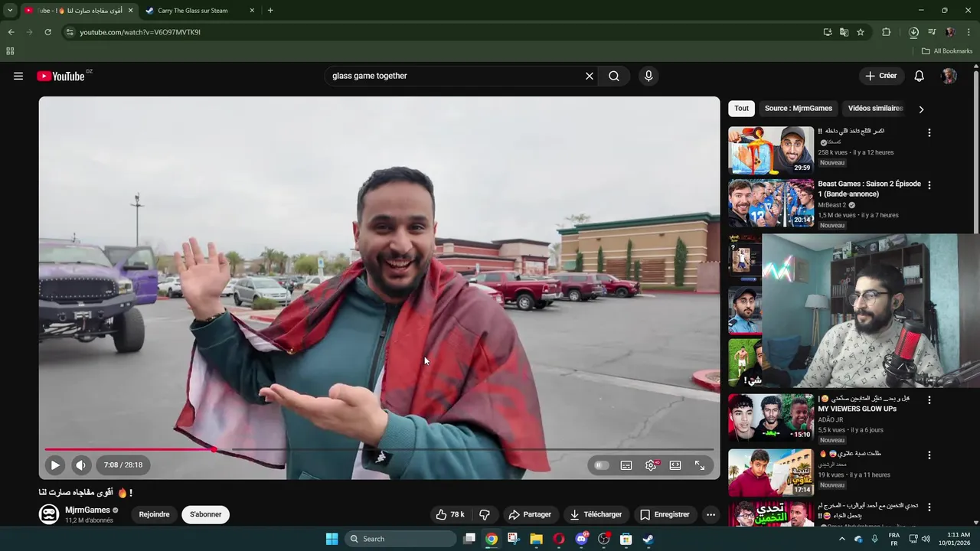
Task: Open Discord from the taskbar
Action: click(581, 539)
